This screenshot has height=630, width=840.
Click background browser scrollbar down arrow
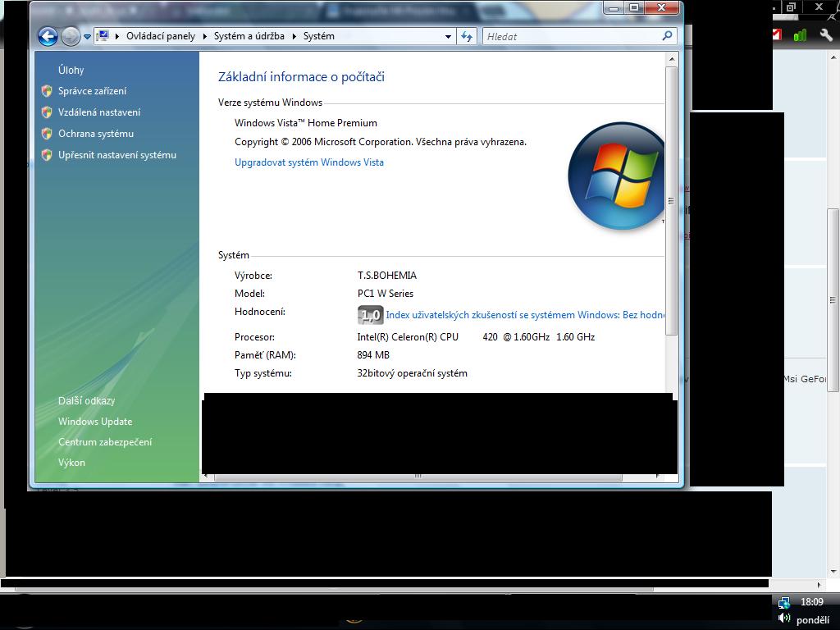(x=834, y=572)
